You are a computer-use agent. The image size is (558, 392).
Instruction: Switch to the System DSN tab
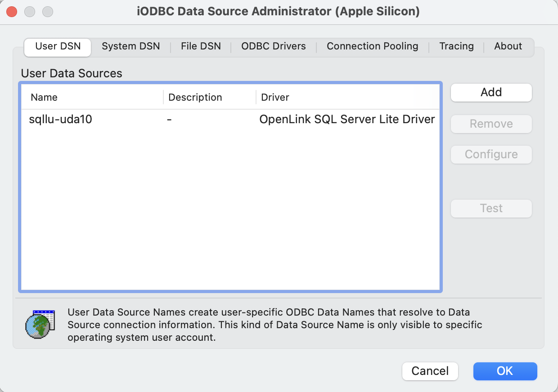pyautogui.click(x=130, y=46)
